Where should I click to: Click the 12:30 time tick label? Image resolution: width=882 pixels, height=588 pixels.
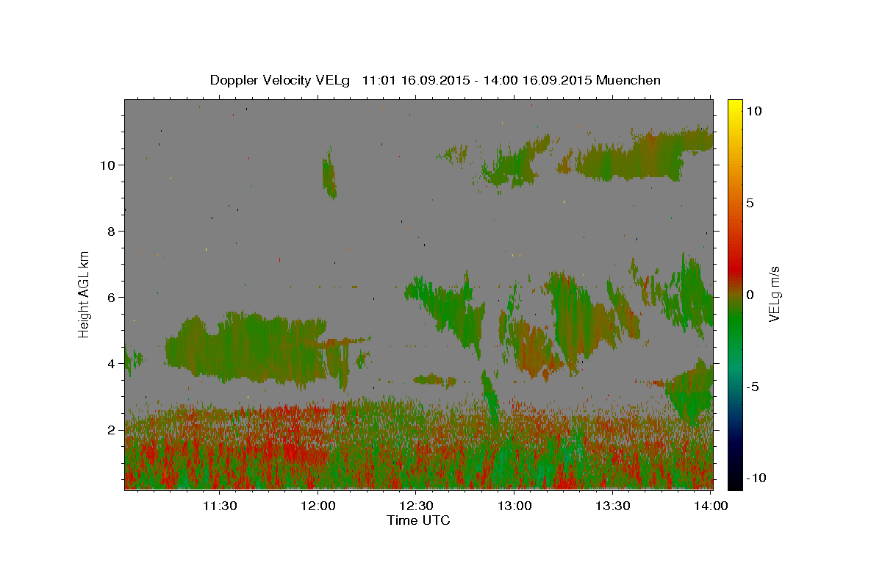416,506
